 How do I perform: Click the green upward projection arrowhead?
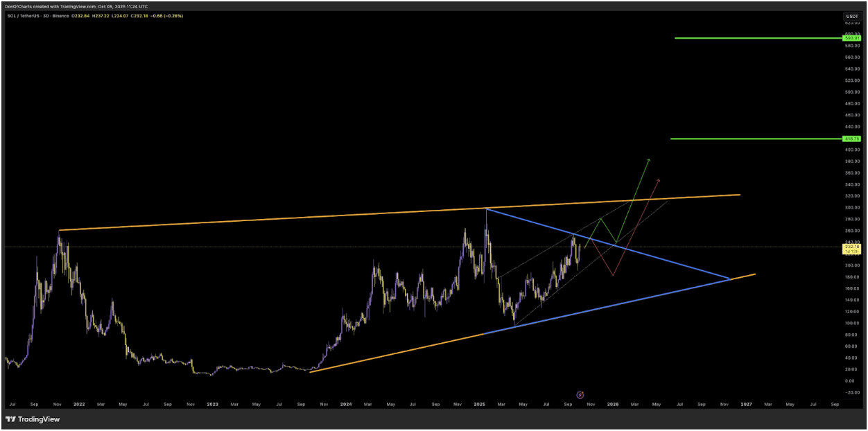(x=649, y=161)
